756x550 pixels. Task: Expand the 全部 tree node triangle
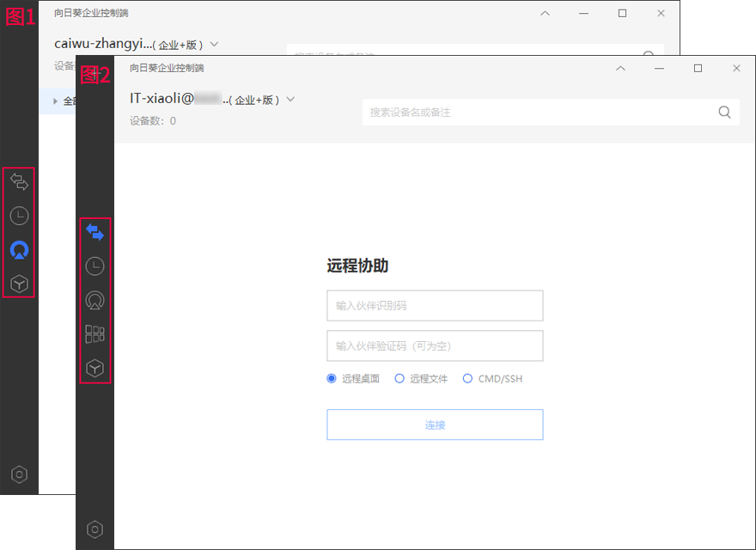click(x=55, y=101)
